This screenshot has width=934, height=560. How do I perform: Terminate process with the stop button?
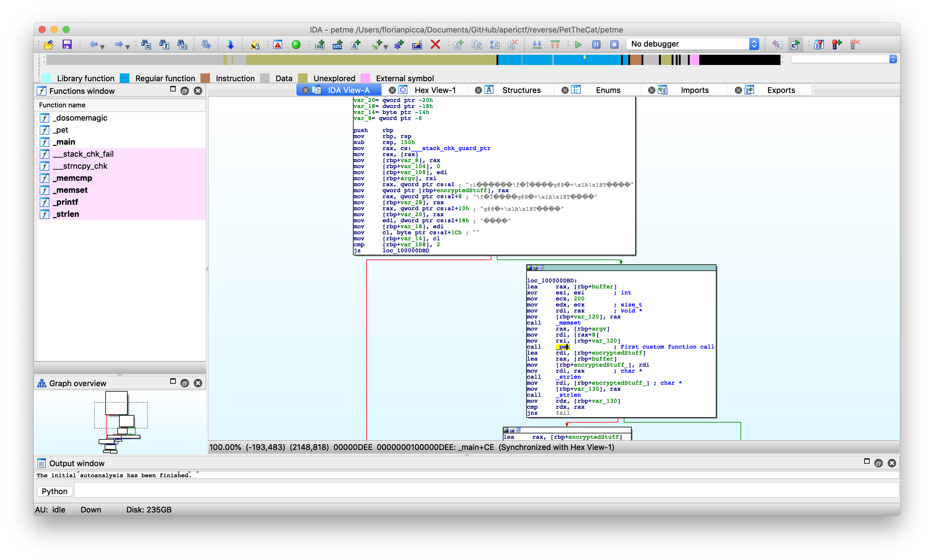tap(614, 45)
